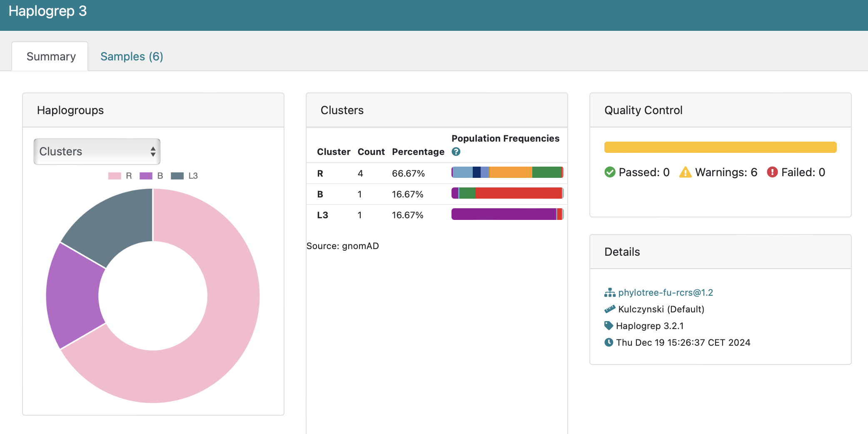Click the purple B donut chart segment
The width and height of the screenshot is (868, 434).
(73, 296)
